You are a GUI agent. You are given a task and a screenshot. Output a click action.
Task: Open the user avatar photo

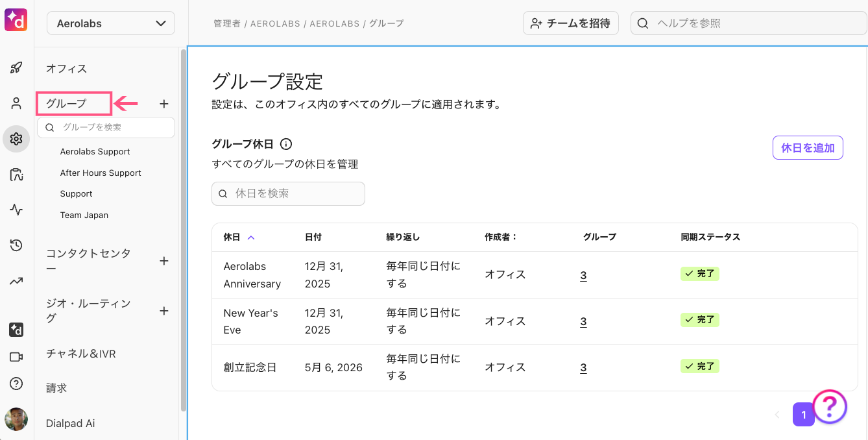pyautogui.click(x=16, y=419)
